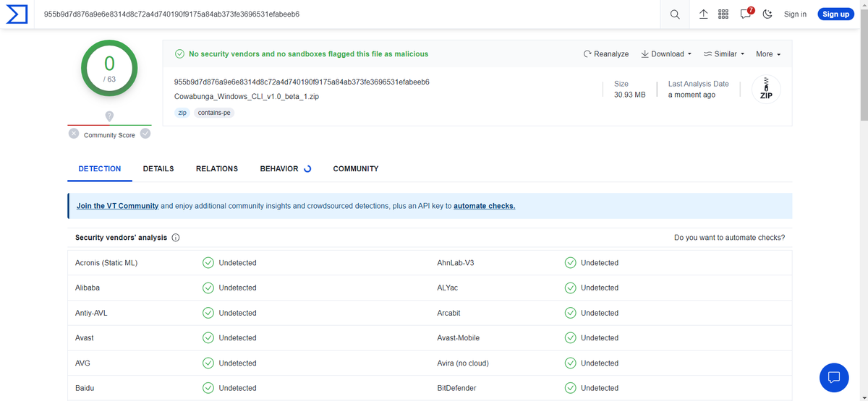The height and width of the screenshot is (401, 868).
Task: Click Do you want to automate checks
Action: point(729,238)
